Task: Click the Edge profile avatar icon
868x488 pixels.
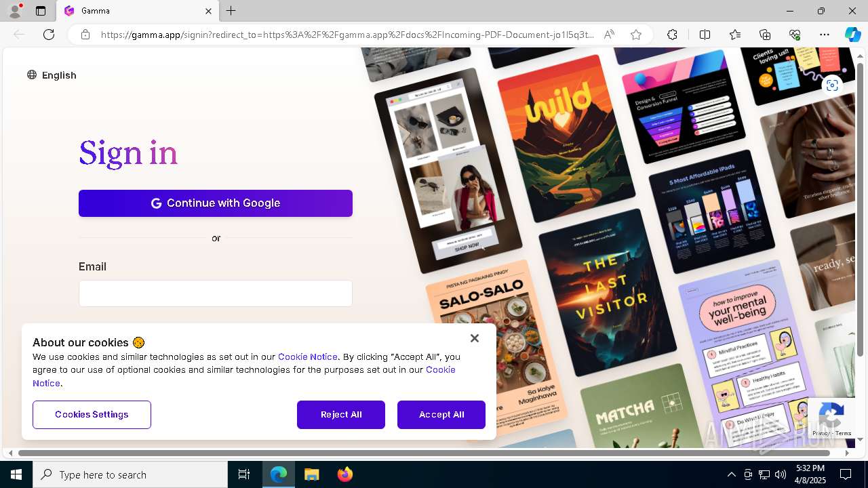Action: [x=15, y=11]
